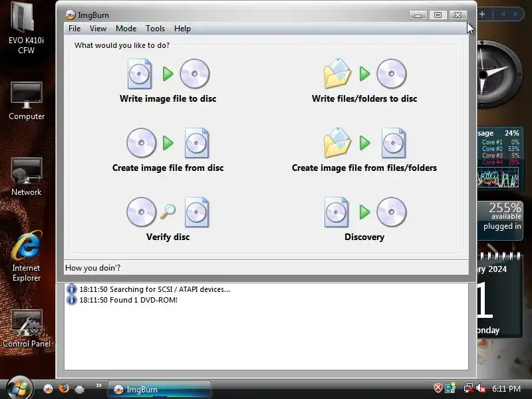Select the Control Panel desktop icon
The image size is (532, 399).
pyautogui.click(x=27, y=329)
